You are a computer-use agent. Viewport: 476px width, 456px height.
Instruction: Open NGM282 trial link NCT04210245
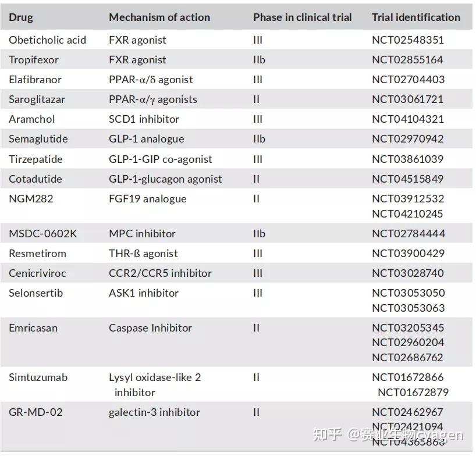click(x=407, y=213)
